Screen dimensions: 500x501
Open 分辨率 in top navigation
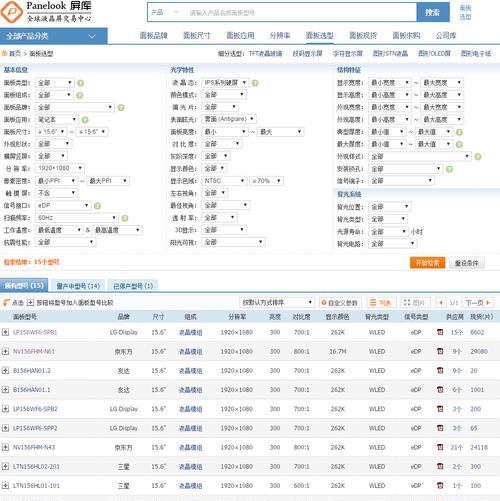280,35
